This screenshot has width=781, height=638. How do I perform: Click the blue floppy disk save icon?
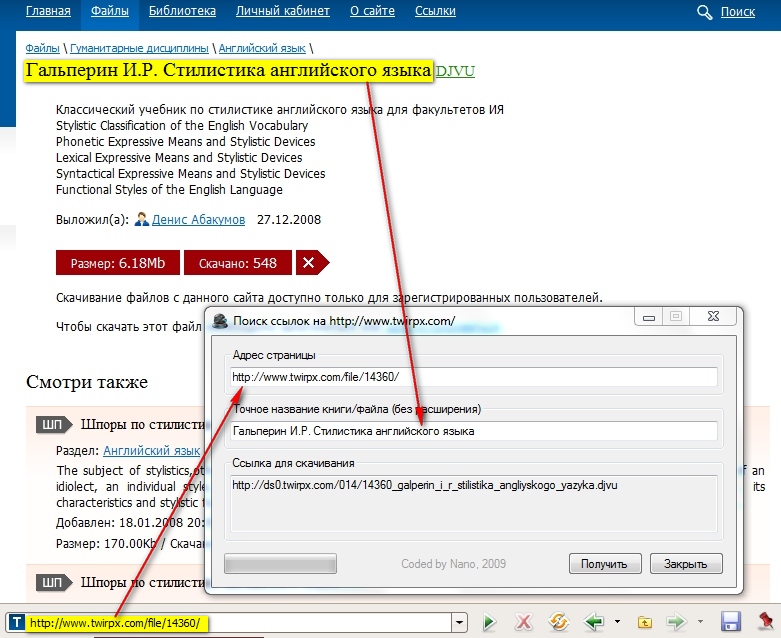pyautogui.click(x=730, y=622)
